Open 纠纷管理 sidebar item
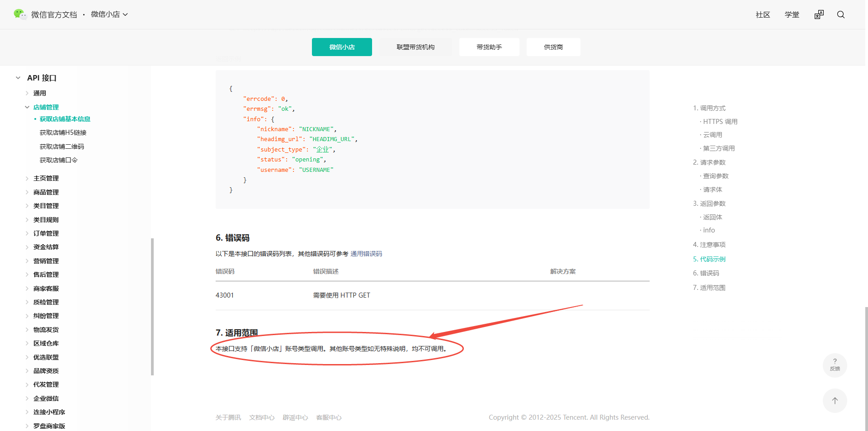Image resolution: width=868 pixels, height=431 pixels. click(46, 316)
